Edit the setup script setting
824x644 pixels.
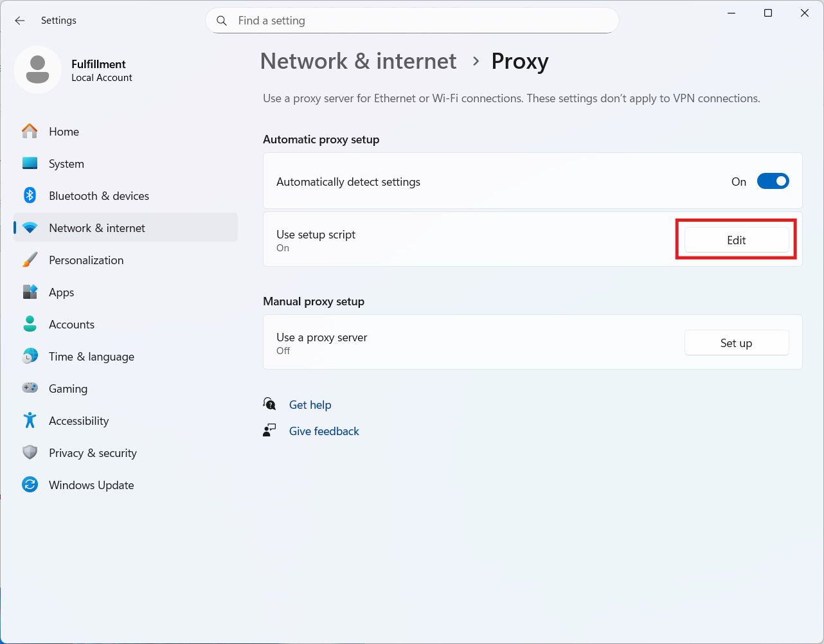[x=736, y=240]
